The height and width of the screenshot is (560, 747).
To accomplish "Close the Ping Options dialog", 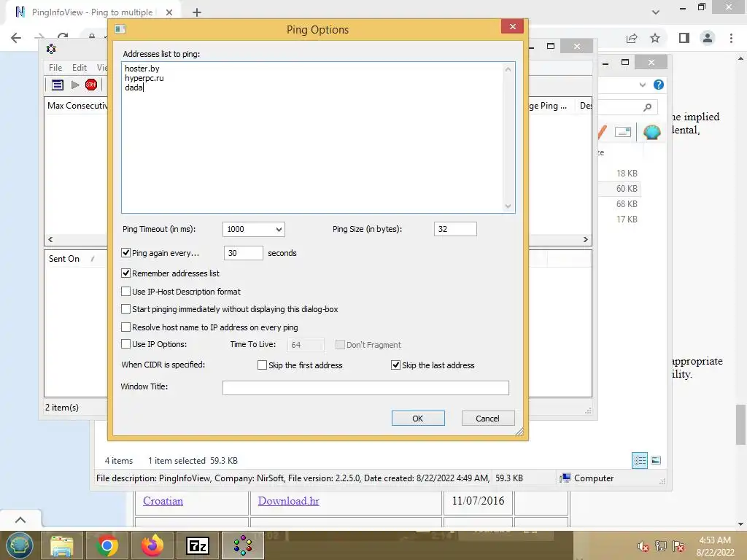I will click(x=512, y=26).
